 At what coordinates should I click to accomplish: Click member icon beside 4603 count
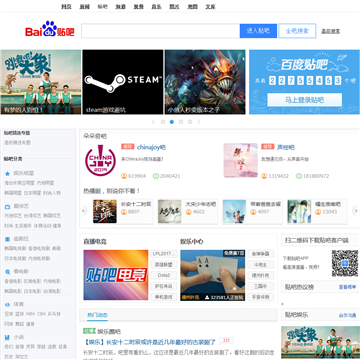(x=189, y=211)
